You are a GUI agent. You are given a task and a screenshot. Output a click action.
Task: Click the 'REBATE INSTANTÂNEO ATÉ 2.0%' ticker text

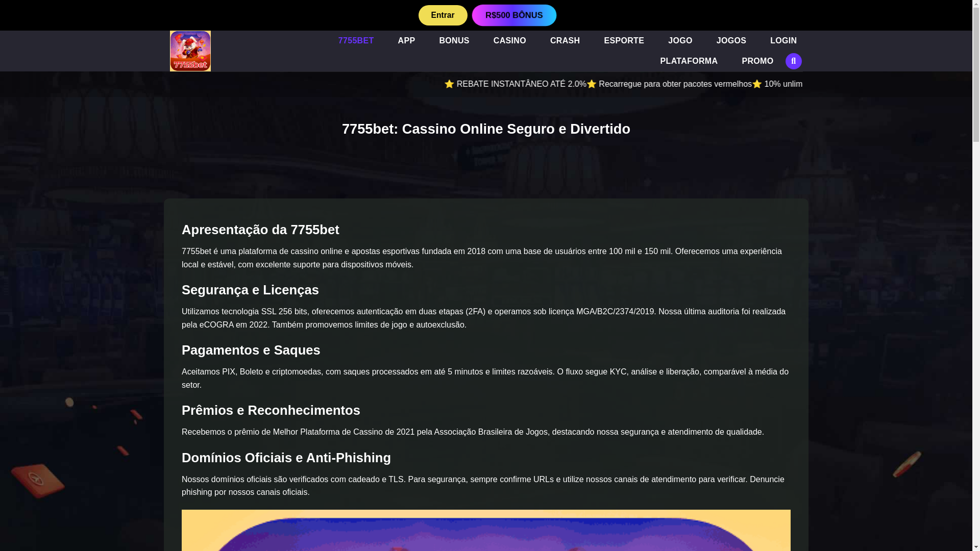(521, 84)
